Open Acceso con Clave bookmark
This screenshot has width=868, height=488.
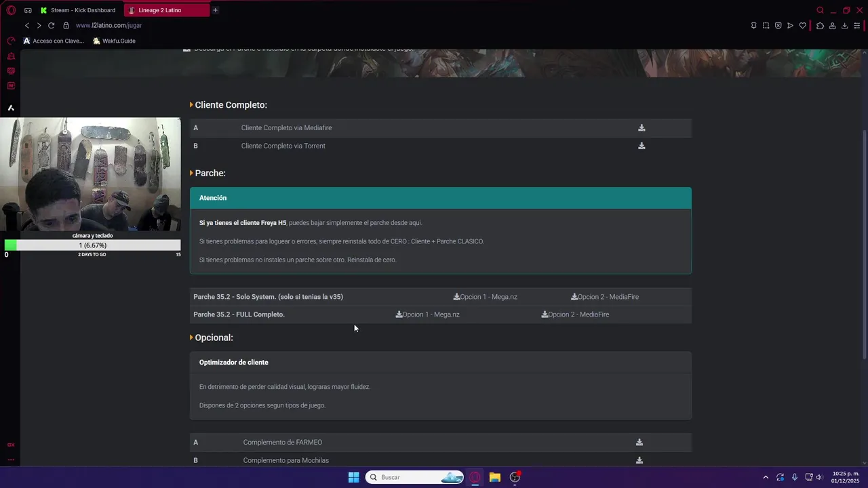(x=54, y=41)
